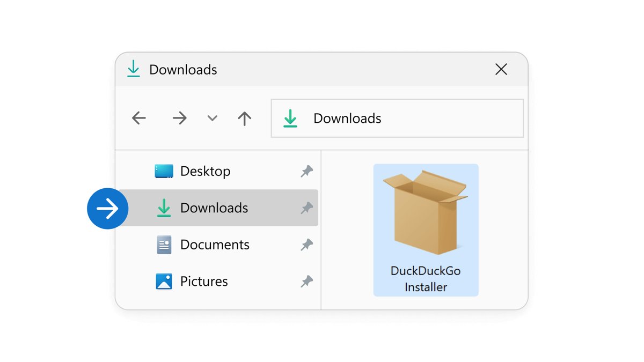This screenshot has height=362, width=644.
Task: Unpin Desktop using its pin icon
Action: 307,172
